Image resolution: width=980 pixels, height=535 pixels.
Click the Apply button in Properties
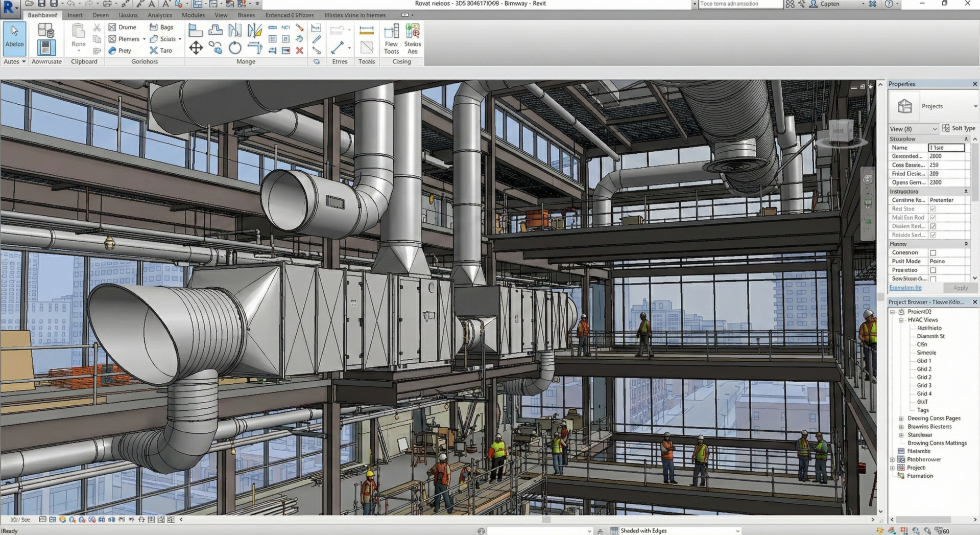(960, 288)
